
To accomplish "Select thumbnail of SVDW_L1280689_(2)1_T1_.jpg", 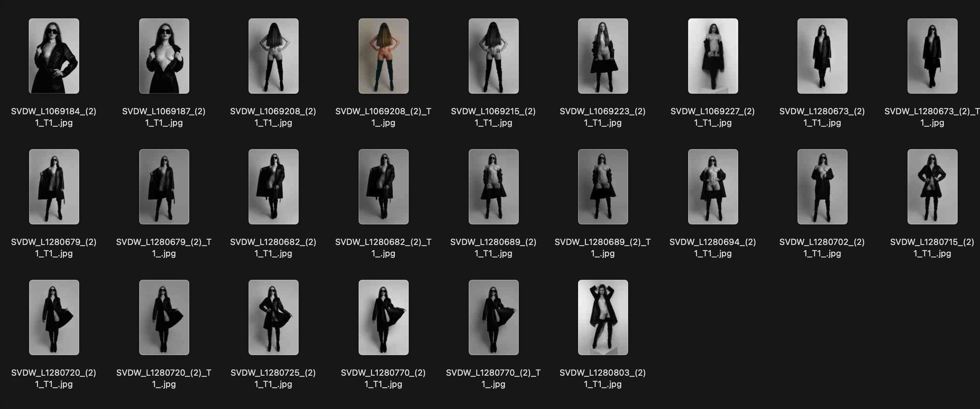I will click(x=494, y=187).
